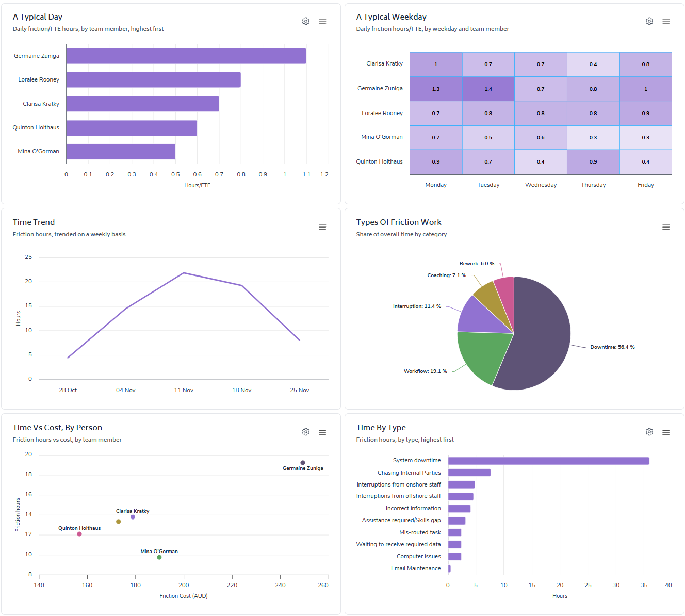Click the gear icon on A Typical Weekday
The width and height of the screenshot is (685, 616).
click(649, 21)
